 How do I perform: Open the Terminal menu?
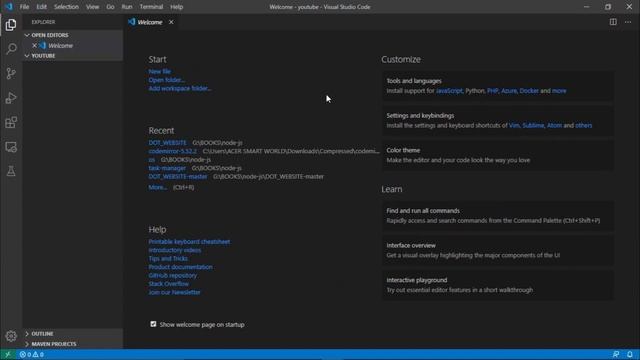coord(151,7)
